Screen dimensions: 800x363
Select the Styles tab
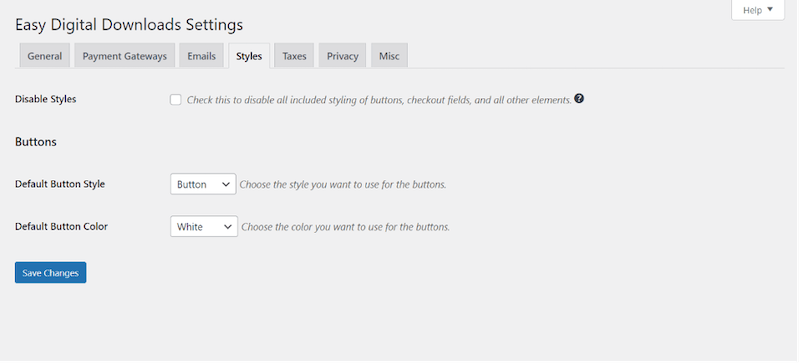pos(249,56)
